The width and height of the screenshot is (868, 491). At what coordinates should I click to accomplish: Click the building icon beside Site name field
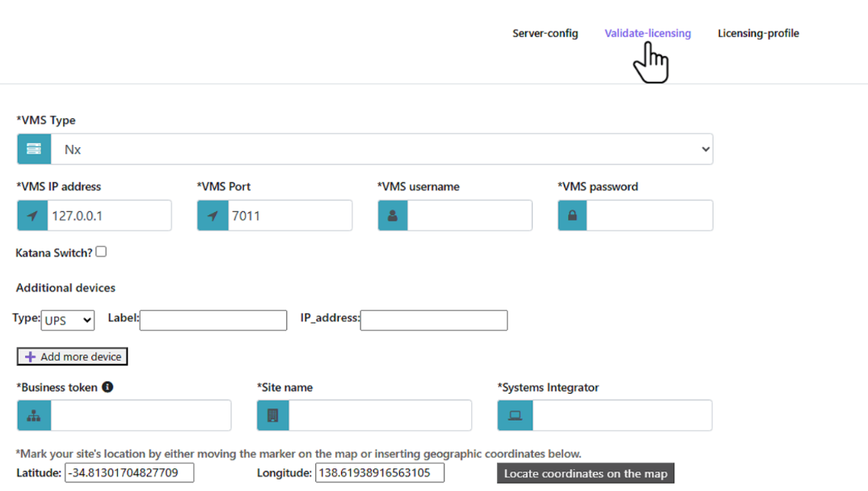pyautogui.click(x=273, y=416)
